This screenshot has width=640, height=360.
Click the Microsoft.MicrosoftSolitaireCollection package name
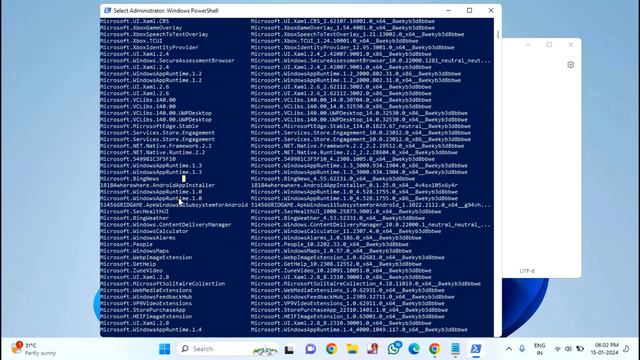click(x=162, y=284)
